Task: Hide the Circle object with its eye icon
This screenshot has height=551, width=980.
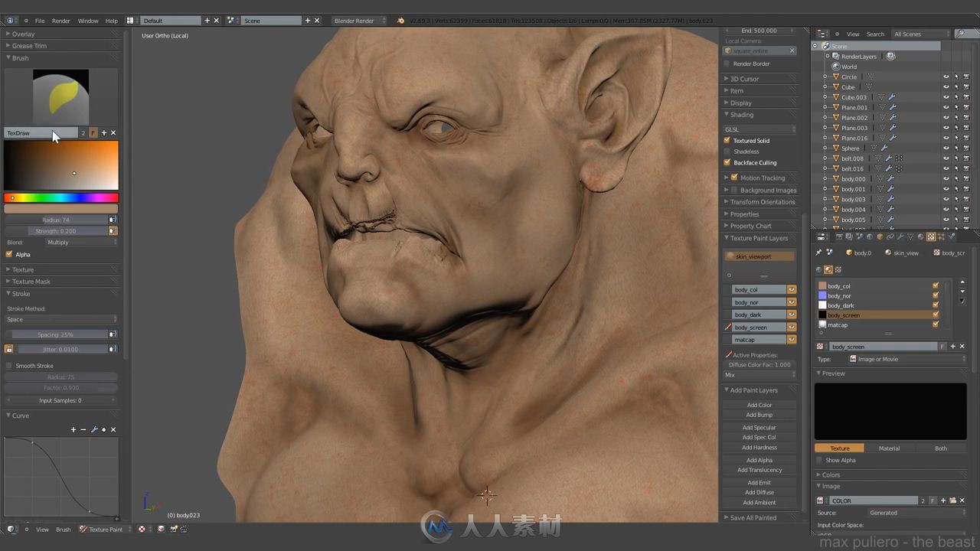Action: tap(946, 77)
